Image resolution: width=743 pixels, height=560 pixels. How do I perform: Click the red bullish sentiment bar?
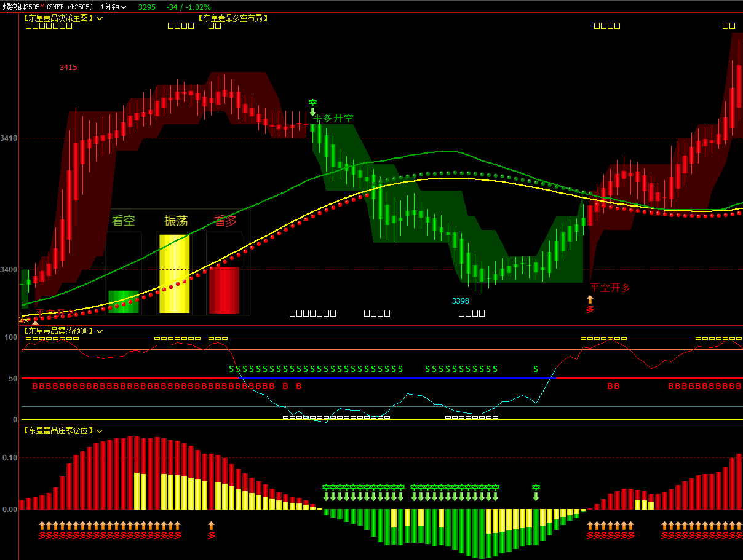click(224, 290)
